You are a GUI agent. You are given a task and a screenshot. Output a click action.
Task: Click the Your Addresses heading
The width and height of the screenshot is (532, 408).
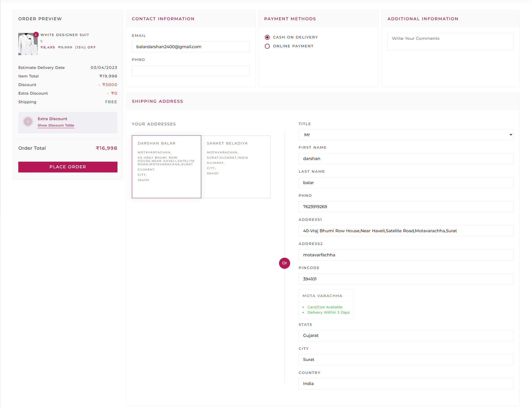tap(154, 124)
